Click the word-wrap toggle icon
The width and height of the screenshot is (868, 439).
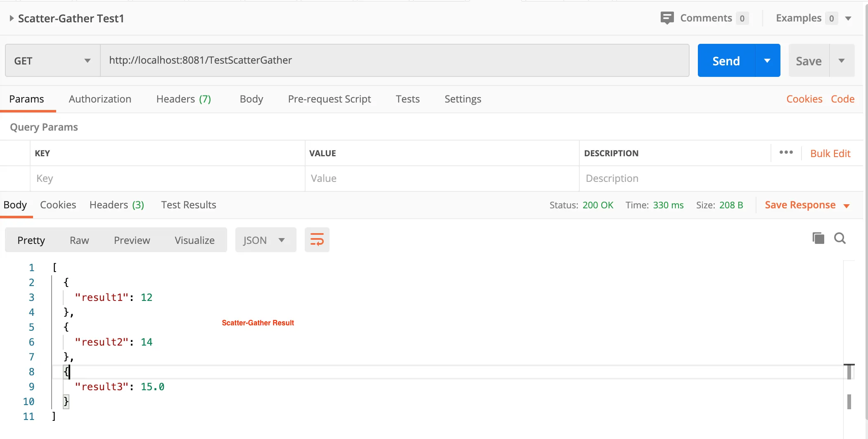[317, 240]
